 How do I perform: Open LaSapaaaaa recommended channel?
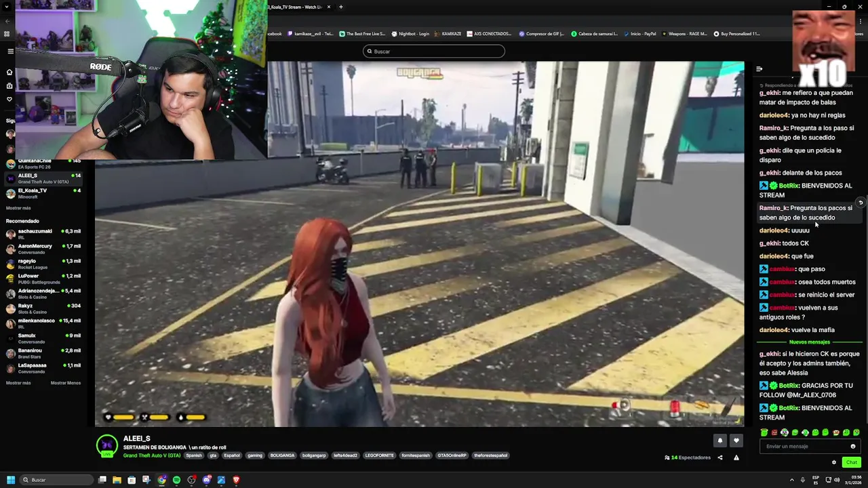43,368
